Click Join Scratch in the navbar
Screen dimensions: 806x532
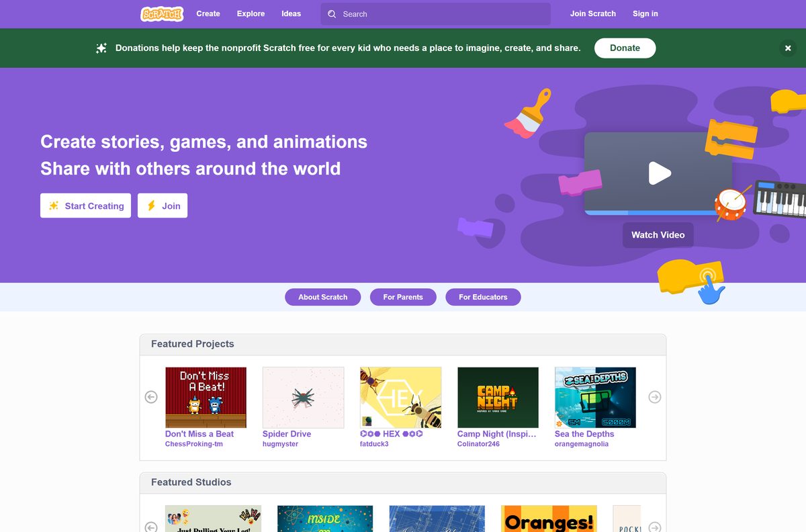[x=593, y=14]
